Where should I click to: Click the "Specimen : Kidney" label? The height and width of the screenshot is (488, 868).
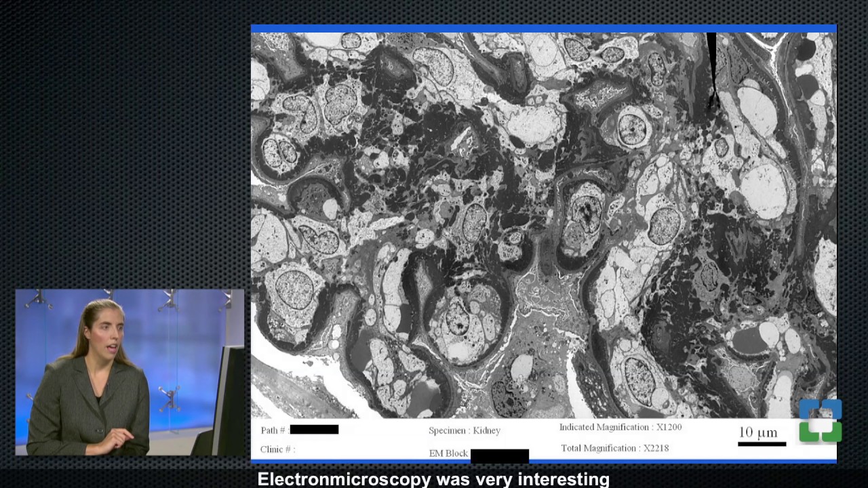pyautogui.click(x=465, y=430)
